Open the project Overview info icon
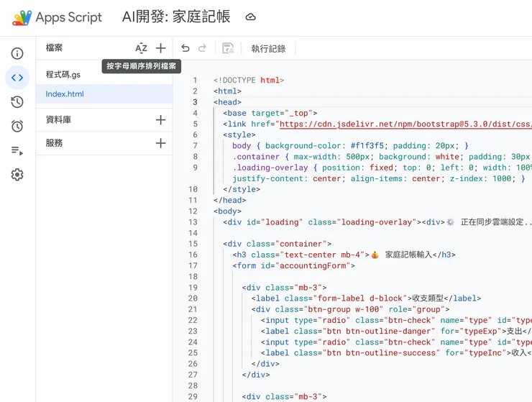 (17, 53)
